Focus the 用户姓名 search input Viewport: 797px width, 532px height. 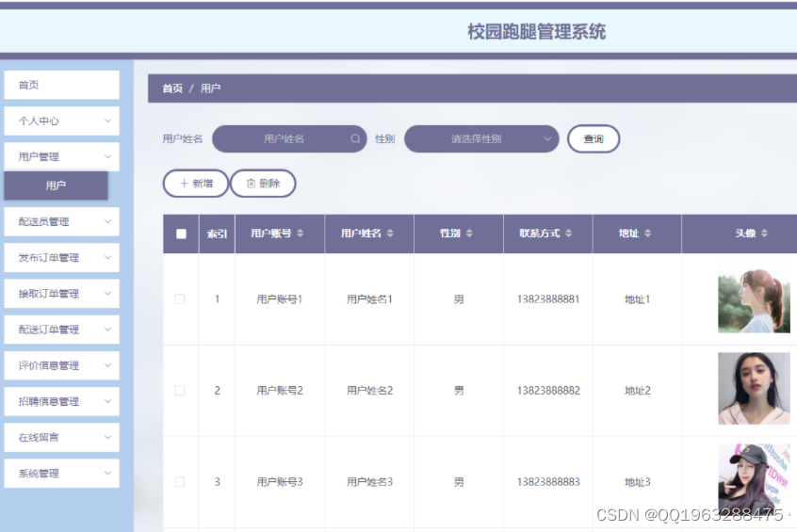coord(289,138)
